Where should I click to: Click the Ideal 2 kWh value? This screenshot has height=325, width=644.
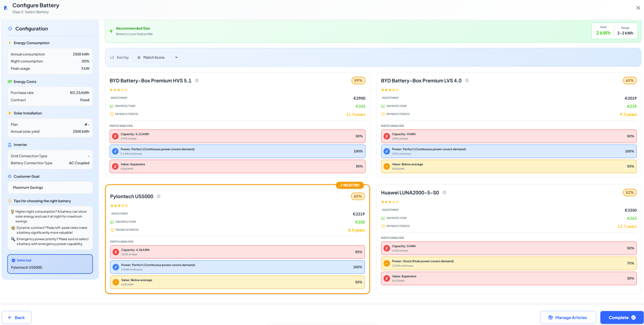click(x=603, y=33)
